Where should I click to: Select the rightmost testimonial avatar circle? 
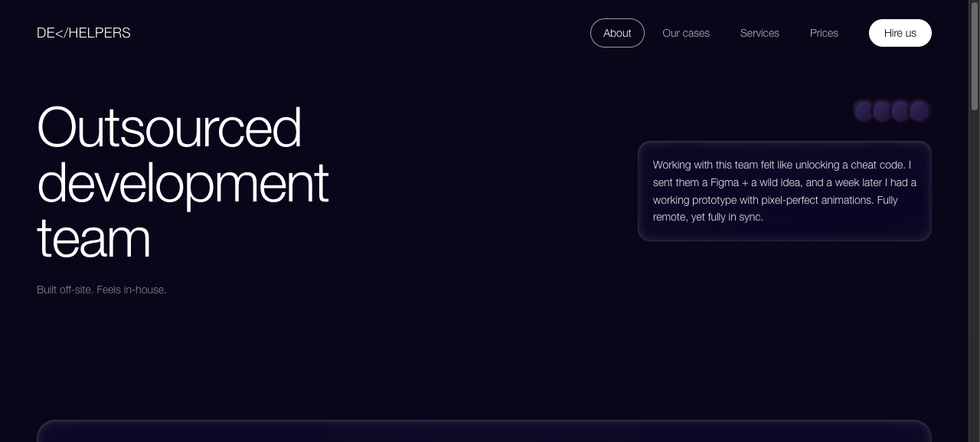coord(920,111)
